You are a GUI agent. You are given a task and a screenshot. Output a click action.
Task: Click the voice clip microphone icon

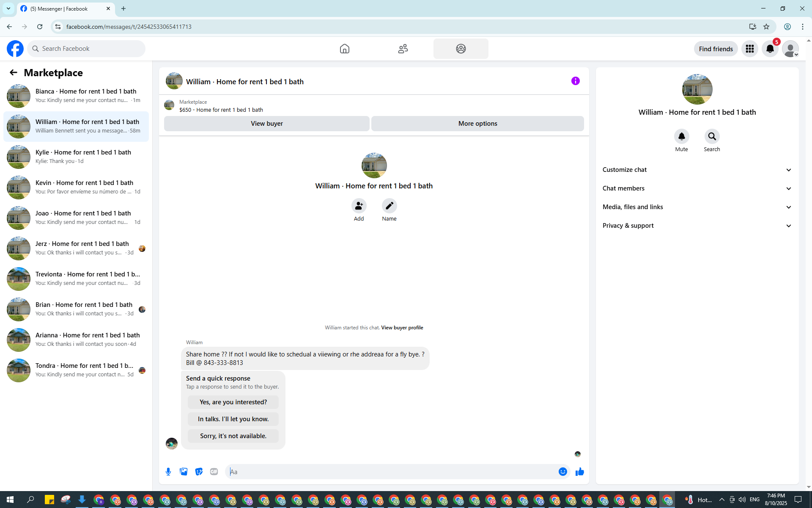click(168, 472)
